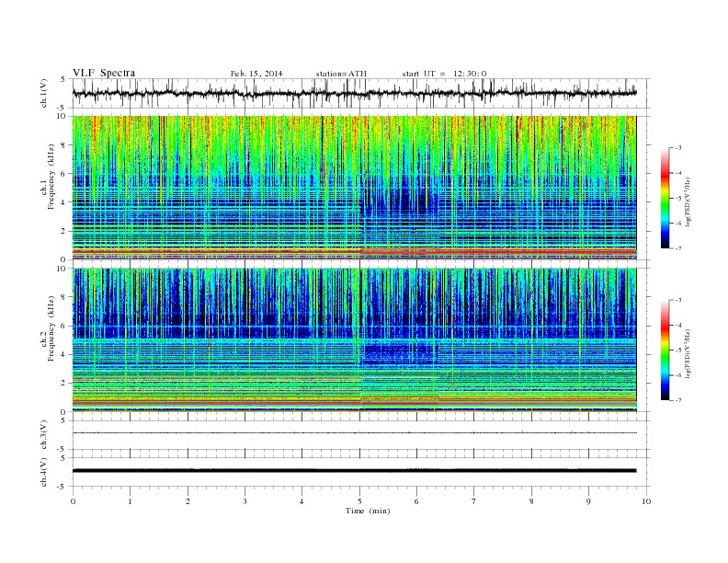The width and height of the screenshot is (728, 563).
Task: Click the ch.4(V) axis label
Action: [44, 473]
